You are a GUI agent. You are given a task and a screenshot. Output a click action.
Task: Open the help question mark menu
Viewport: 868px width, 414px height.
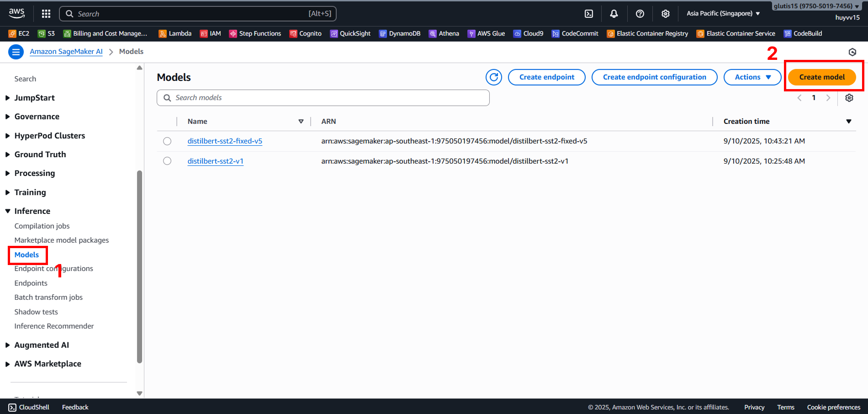(x=640, y=14)
